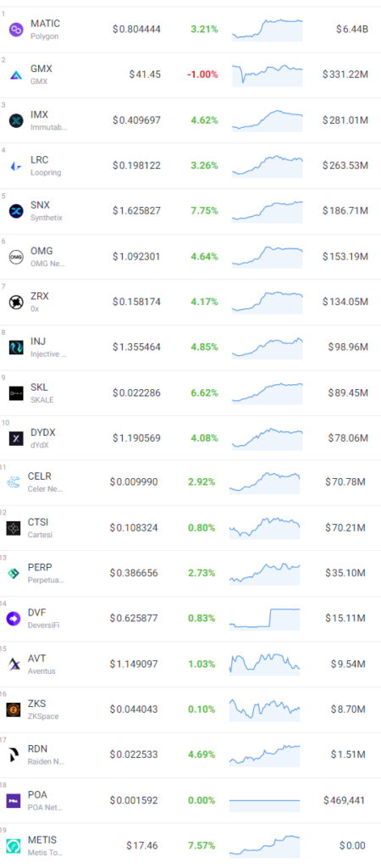Open the Immutable IMX coin icon
Image resolution: width=381 pixels, height=868 pixels.
(16, 120)
